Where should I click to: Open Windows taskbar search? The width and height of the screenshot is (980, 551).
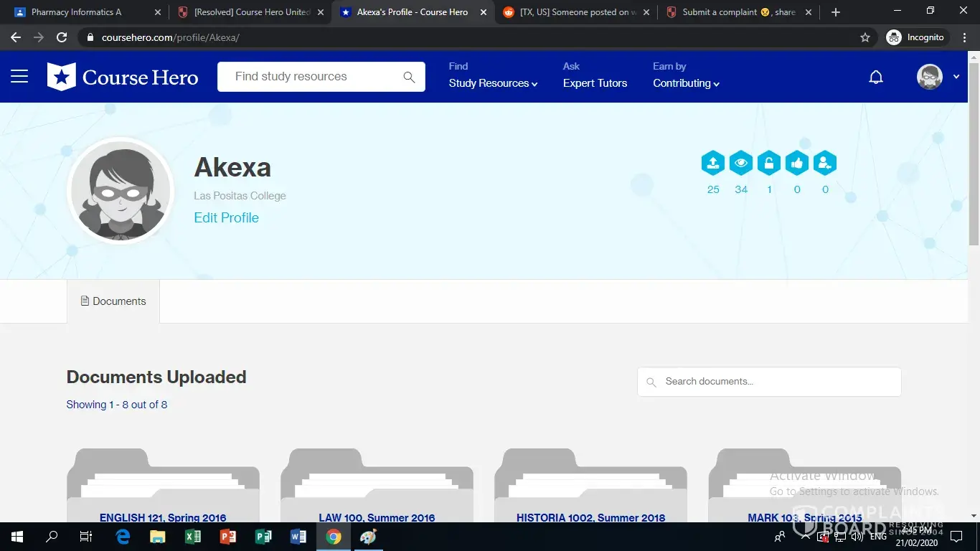point(52,537)
